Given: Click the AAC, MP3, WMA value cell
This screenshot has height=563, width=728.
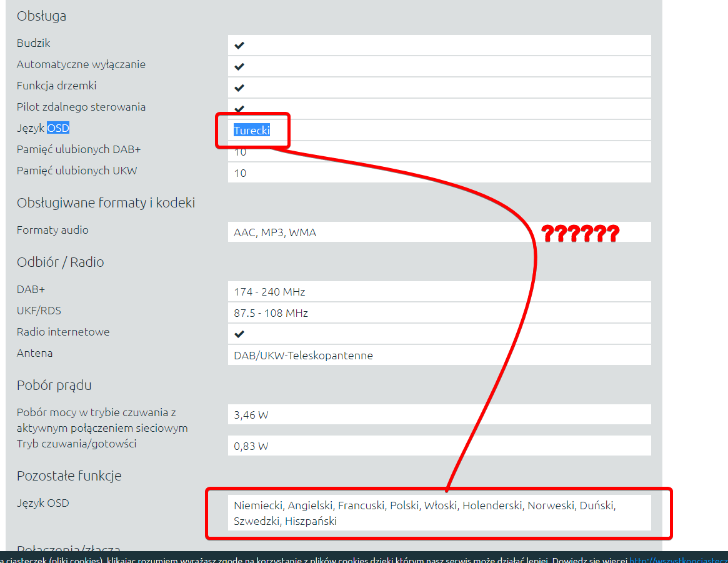Looking at the screenshot, I should click(275, 232).
